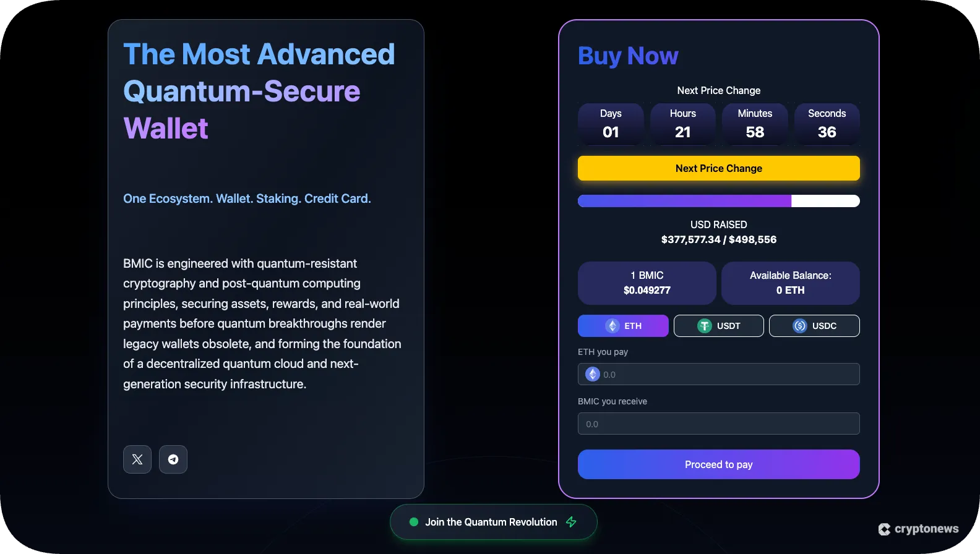
Task: Click the cryptonews logo in the corner
Action: 919,529
